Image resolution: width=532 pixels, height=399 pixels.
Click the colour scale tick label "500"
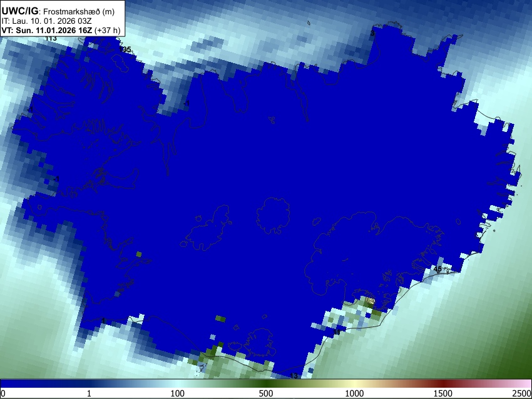pos(265,393)
